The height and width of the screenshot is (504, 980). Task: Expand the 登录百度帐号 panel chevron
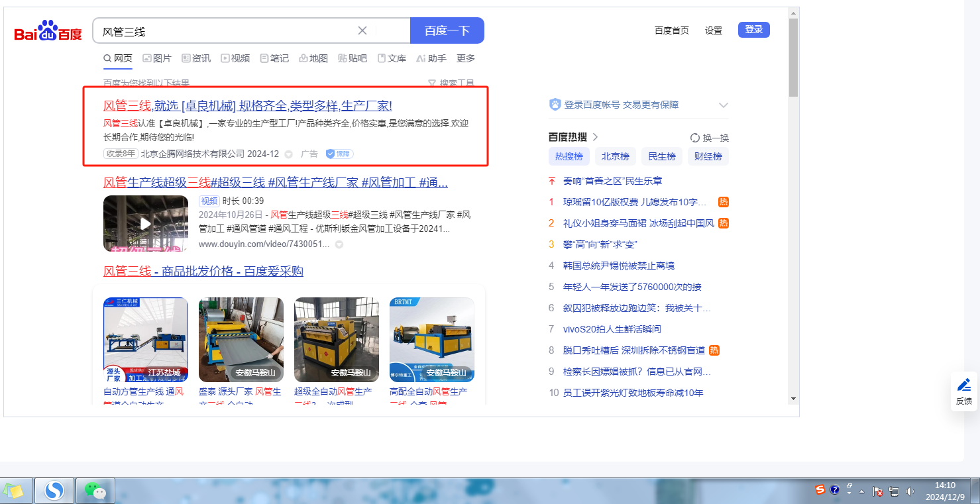[724, 105]
